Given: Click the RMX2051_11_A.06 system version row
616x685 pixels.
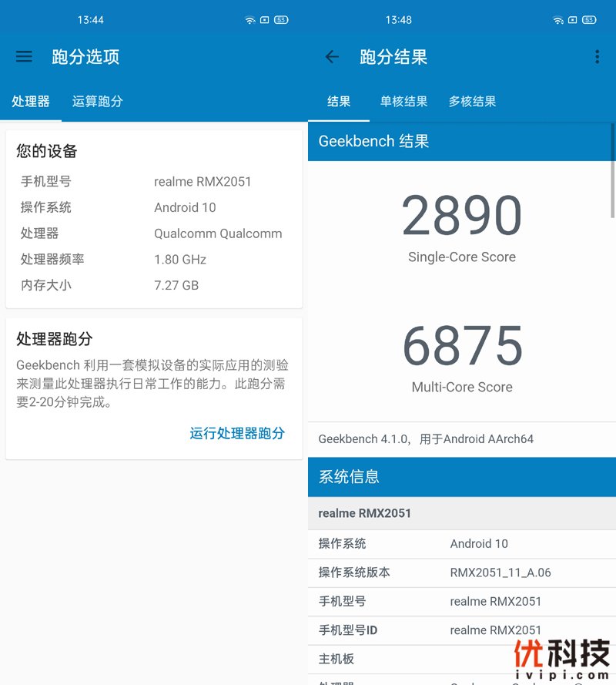Looking at the screenshot, I should (x=461, y=573).
